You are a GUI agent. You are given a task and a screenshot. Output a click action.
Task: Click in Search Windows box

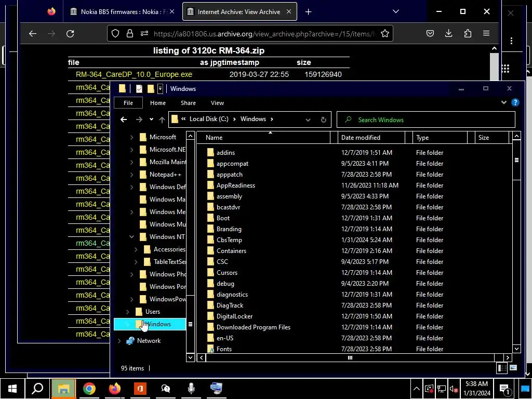point(426,120)
